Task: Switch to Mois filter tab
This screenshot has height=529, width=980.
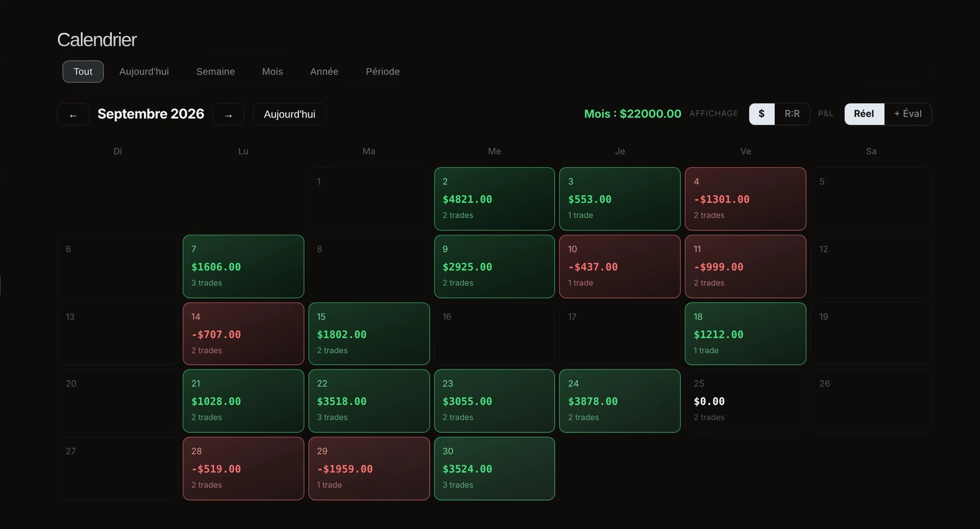Action: 272,72
